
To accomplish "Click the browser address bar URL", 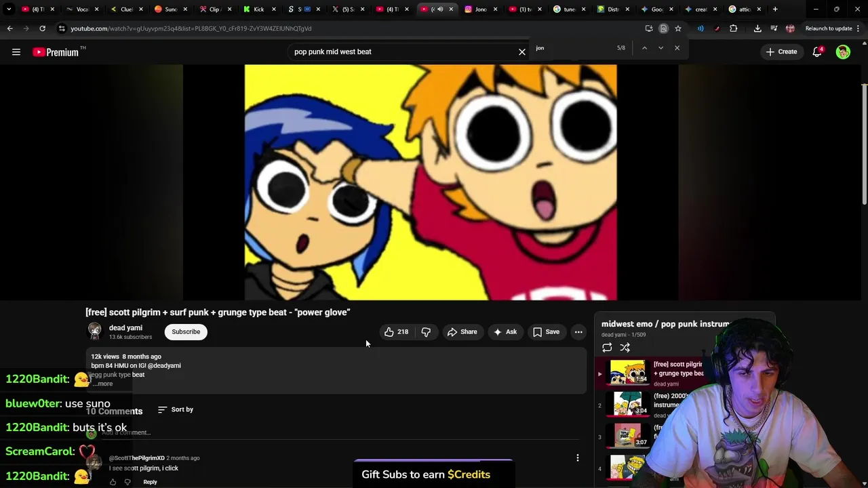I will [191, 28].
